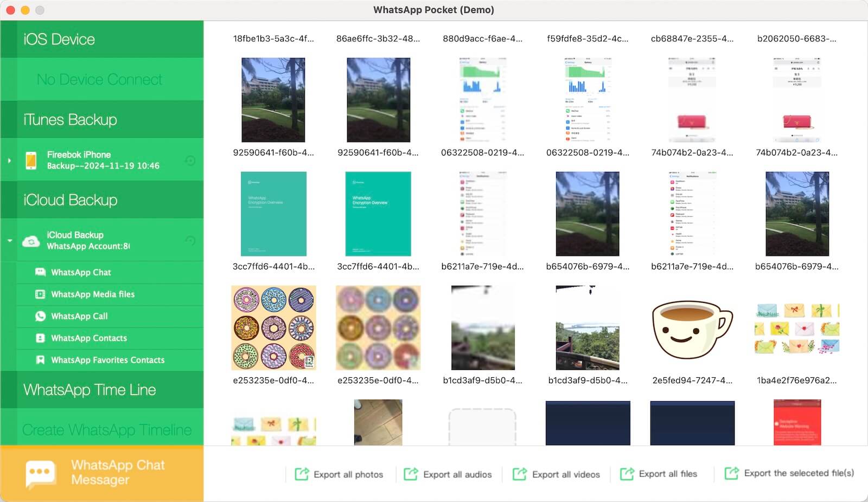Click the file name 880d9acc-f6ae-4...
This screenshot has width=868, height=502.
point(483,38)
